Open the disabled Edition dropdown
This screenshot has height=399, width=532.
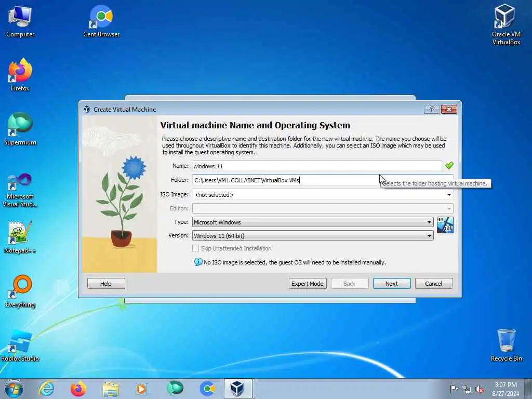tap(323, 208)
